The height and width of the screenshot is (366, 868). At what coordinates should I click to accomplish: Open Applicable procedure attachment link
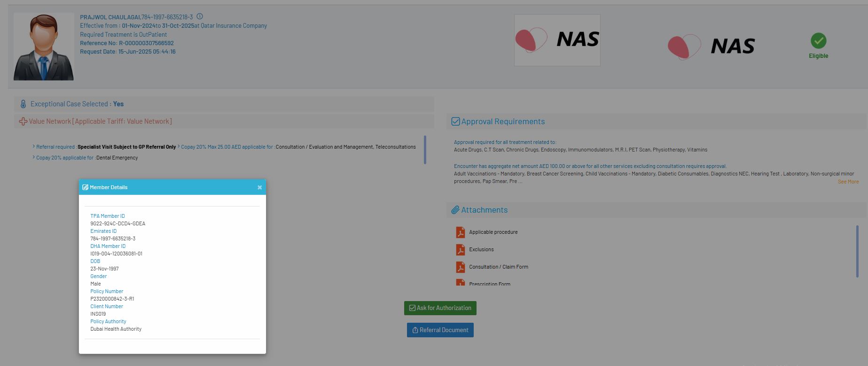tap(493, 232)
